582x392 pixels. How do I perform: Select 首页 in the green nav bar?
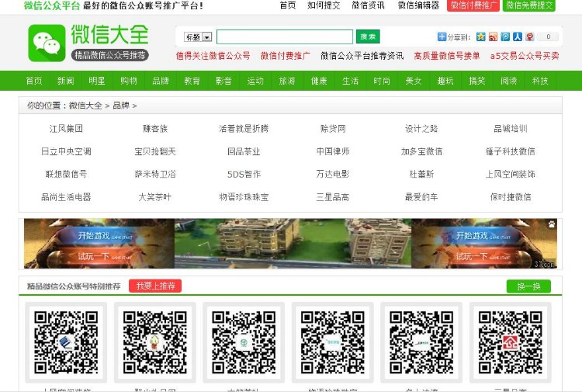pos(34,81)
